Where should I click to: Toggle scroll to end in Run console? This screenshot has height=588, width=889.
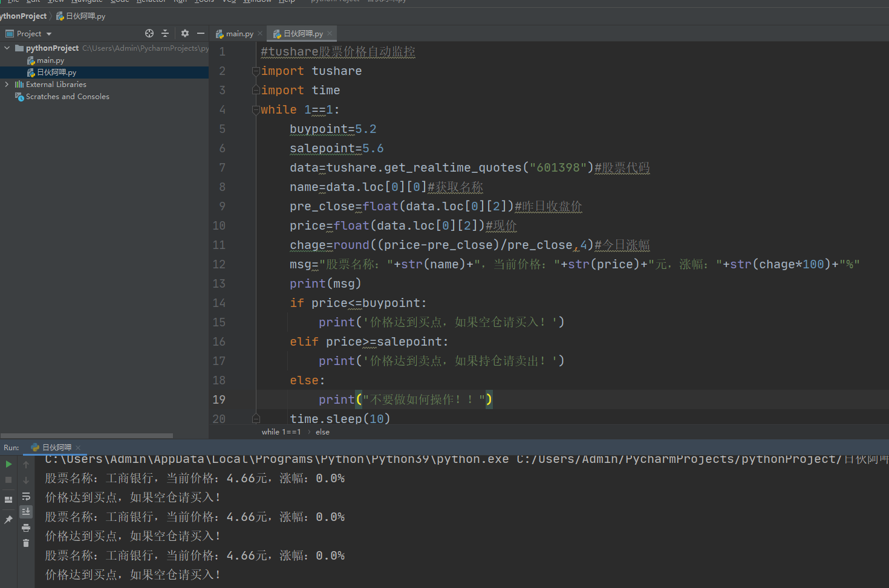[x=26, y=512]
